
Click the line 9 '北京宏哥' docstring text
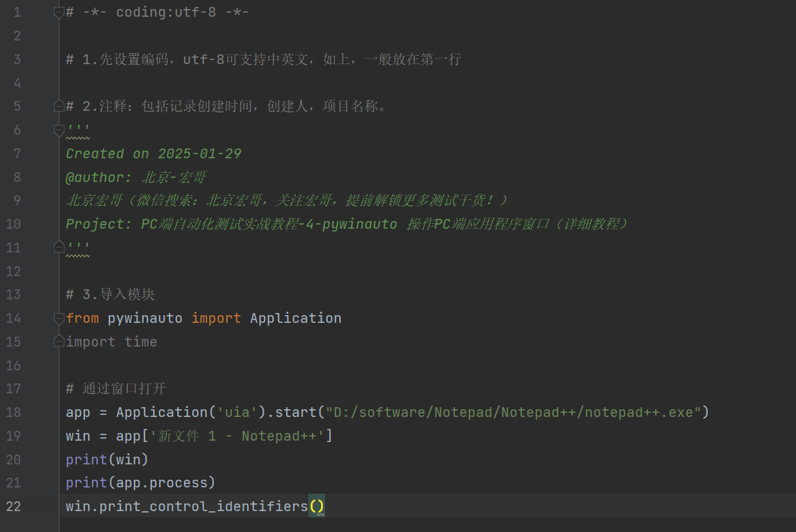pos(287,200)
